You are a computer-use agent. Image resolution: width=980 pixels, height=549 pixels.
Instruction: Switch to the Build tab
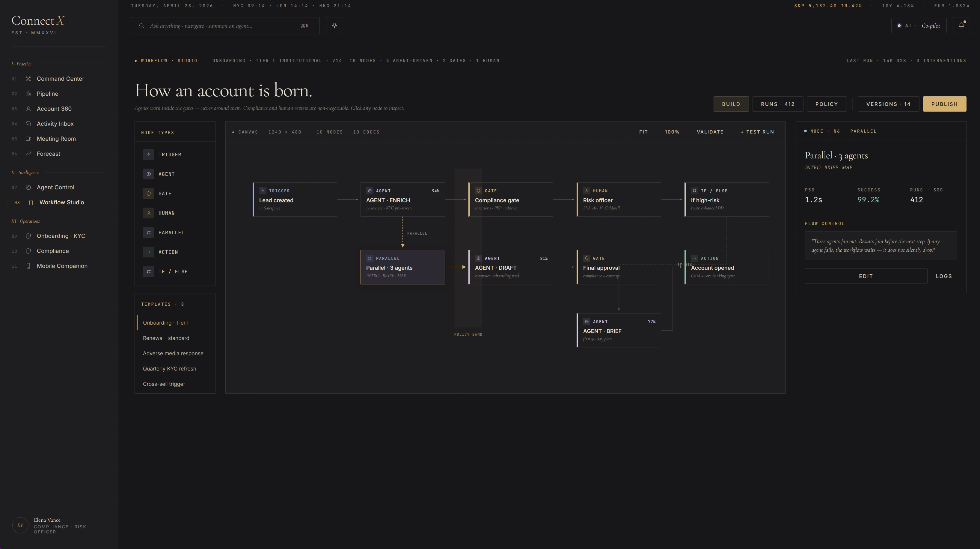(x=731, y=104)
